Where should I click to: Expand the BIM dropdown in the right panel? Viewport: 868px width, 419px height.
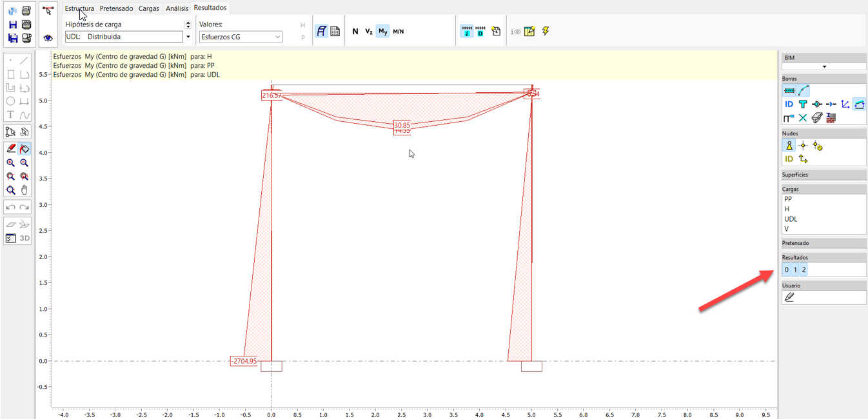coord(824,65)
